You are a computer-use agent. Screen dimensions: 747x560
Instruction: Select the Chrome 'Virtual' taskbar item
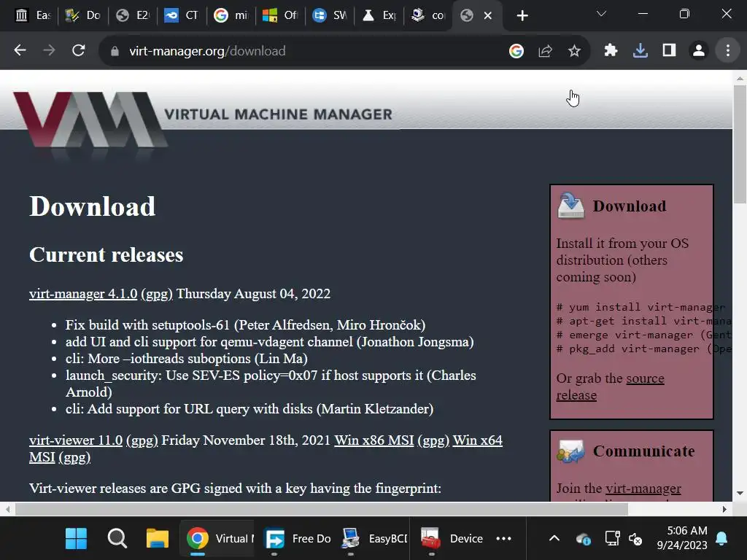218,539
